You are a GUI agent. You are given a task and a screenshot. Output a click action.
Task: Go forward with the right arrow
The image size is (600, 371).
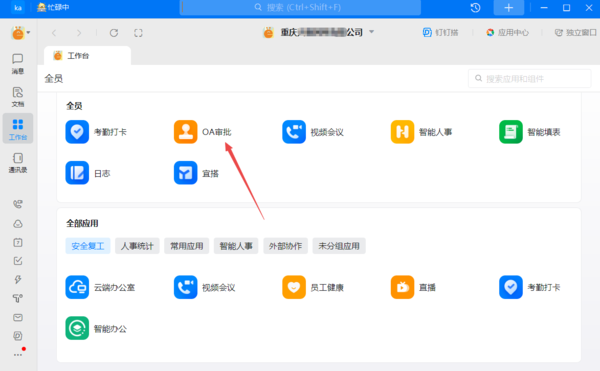click(x=79, y=33)
